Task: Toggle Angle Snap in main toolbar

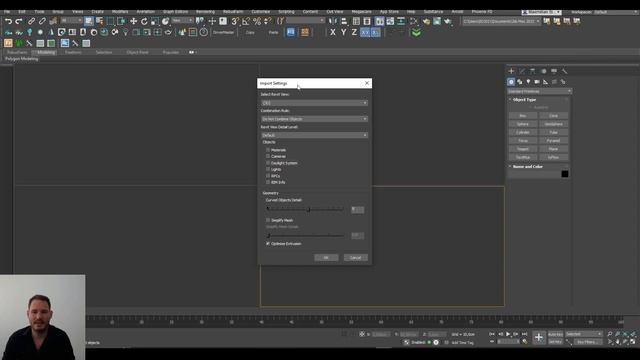Action: [246, 21]
